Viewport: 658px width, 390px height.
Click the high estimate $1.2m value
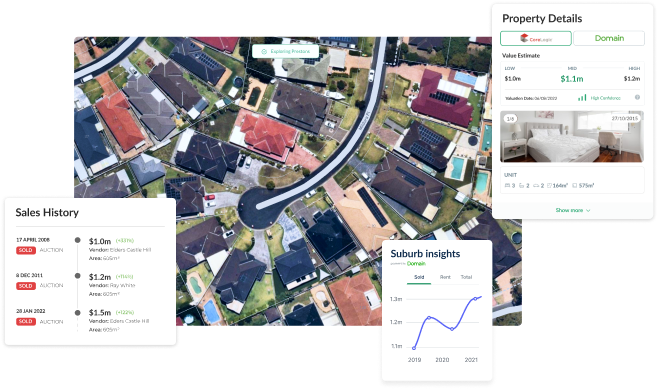coord(632,79)
